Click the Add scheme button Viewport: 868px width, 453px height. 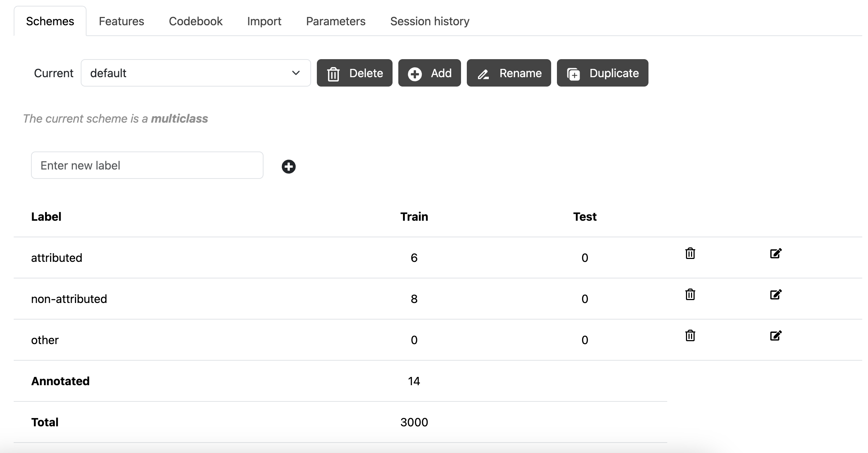430,73
